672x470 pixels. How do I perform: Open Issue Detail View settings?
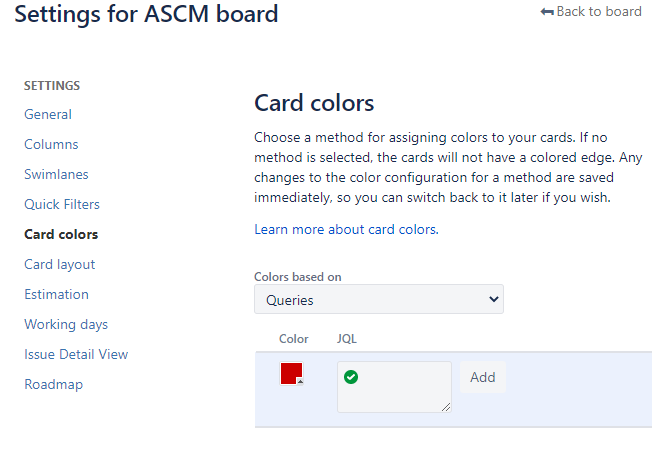(x=76, y=354)
